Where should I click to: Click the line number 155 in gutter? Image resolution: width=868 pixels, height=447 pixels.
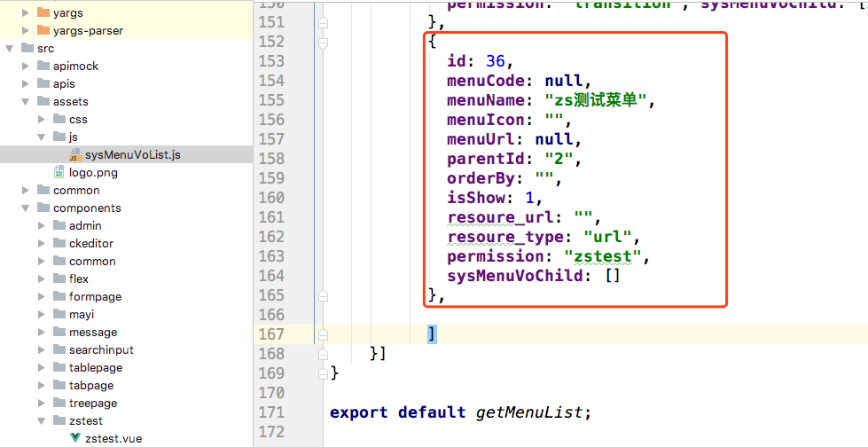click(271, 100)
